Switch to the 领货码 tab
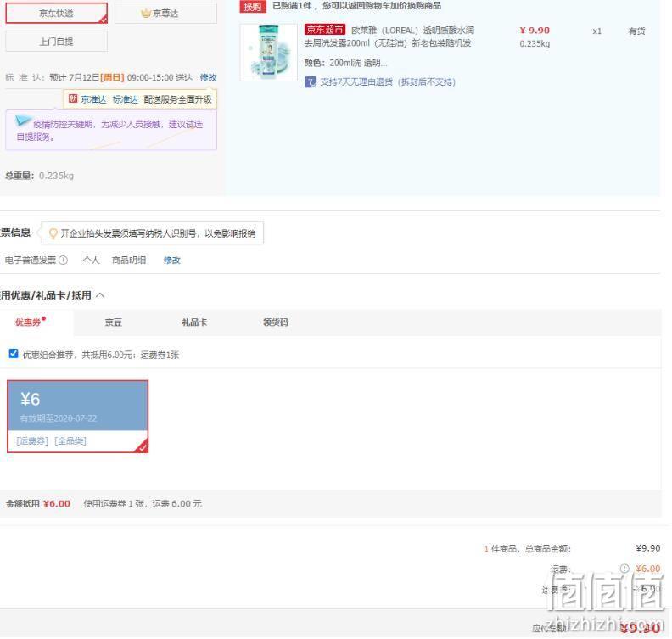Viewport: 672px width, 639px height. tap(276, 322)
